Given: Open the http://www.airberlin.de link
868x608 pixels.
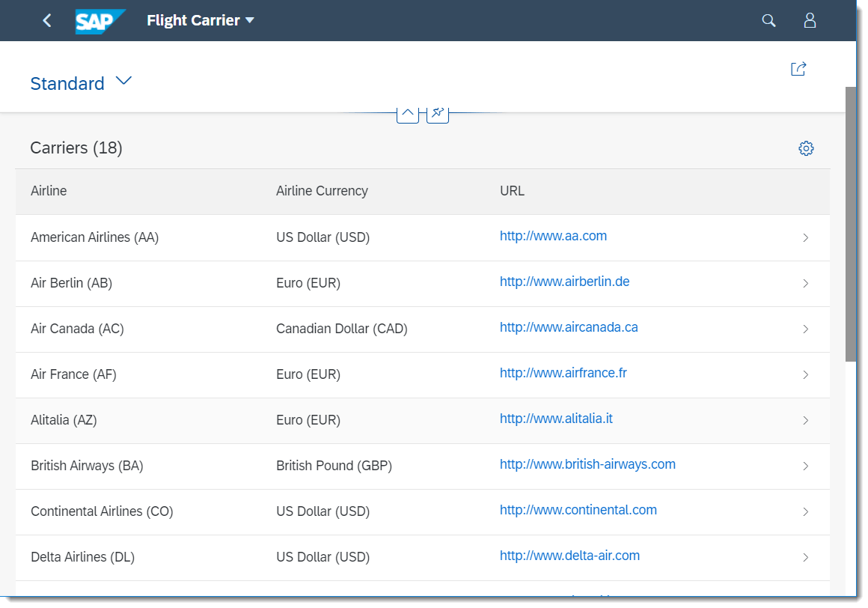Looking at the screenshot, I should pyautogui.click(x=564, y=282).
